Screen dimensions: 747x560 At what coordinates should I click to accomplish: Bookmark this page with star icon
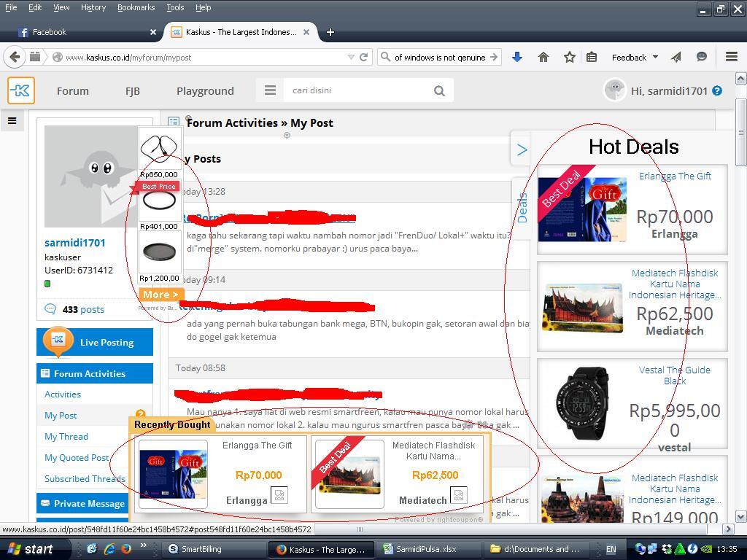click(569, 57)
